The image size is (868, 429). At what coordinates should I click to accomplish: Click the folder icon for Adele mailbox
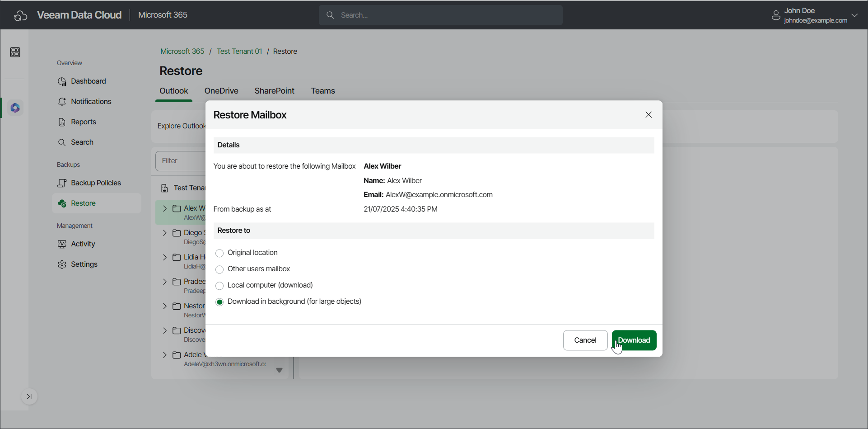(x=177, y=355)
